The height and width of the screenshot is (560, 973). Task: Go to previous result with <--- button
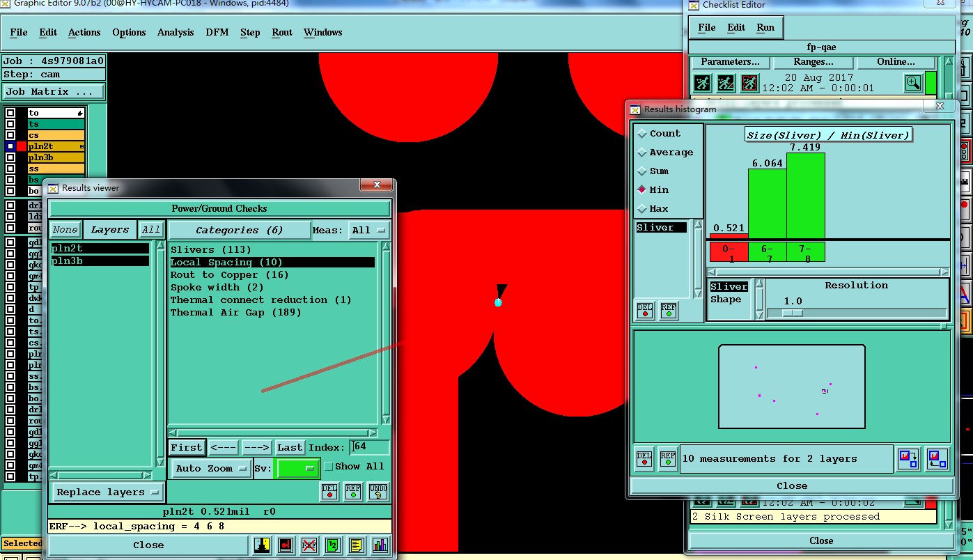point(224,447)
